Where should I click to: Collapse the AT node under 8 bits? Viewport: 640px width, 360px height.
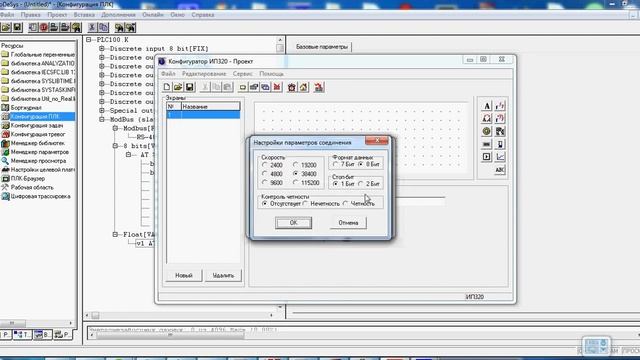pos(128,155)
